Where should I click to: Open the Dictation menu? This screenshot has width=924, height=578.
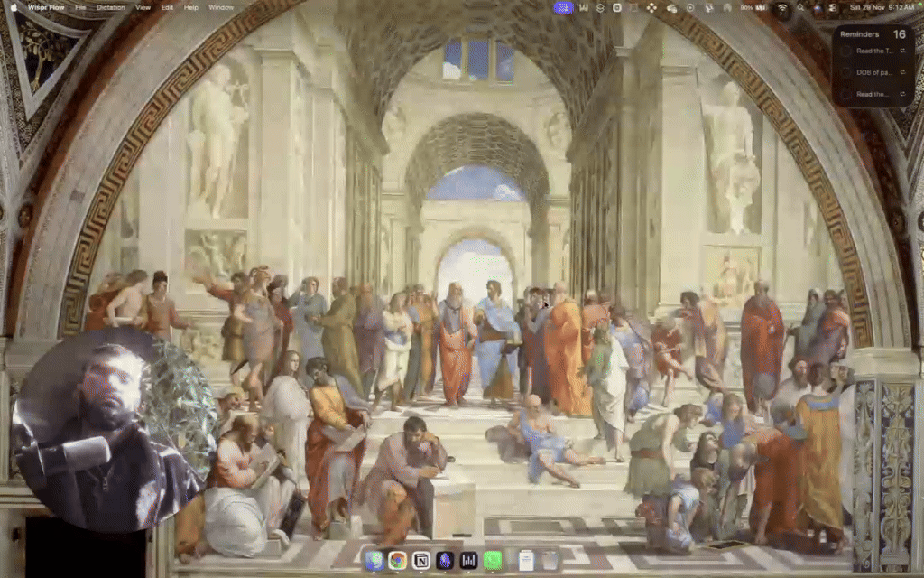click(111, 7)
